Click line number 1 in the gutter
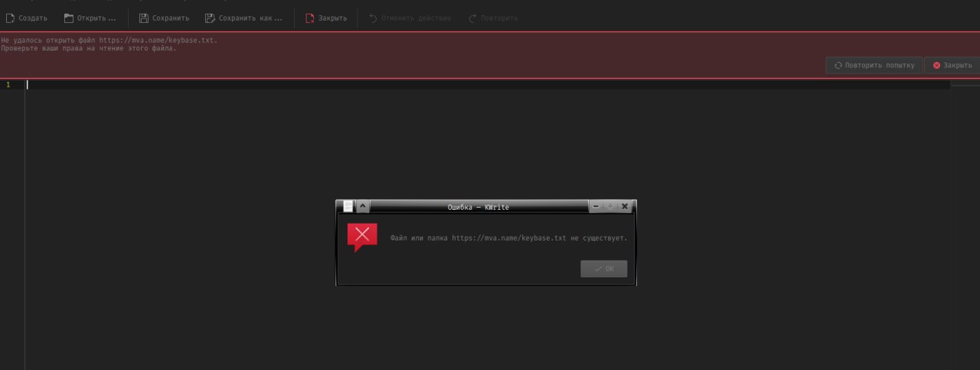The image size is (980, 370). 8,84
